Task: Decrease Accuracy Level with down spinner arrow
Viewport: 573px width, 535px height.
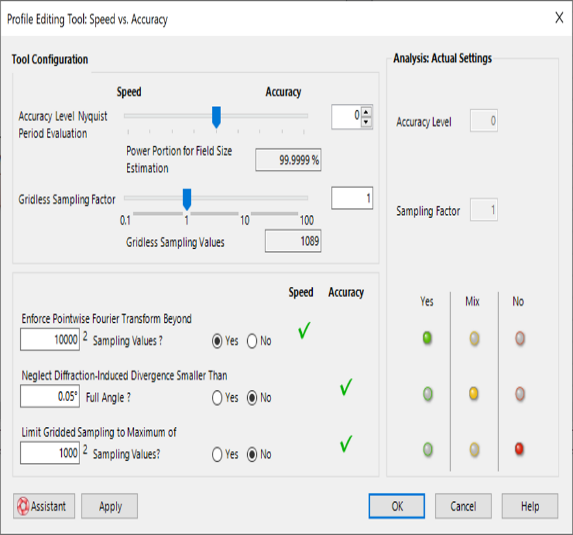Action: [366, 122]
